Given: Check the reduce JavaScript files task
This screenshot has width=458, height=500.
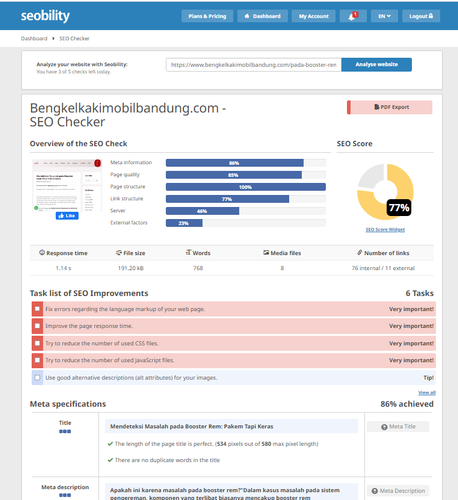Looking at the screenshot, I should point(37,360).
